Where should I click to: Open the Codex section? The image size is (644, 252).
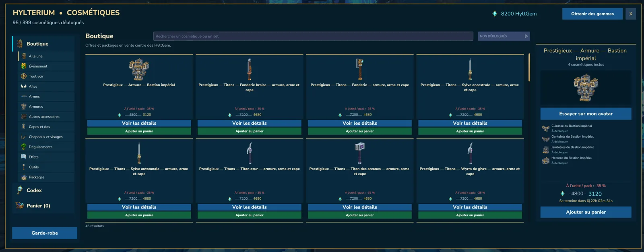[x=43, y=190]
